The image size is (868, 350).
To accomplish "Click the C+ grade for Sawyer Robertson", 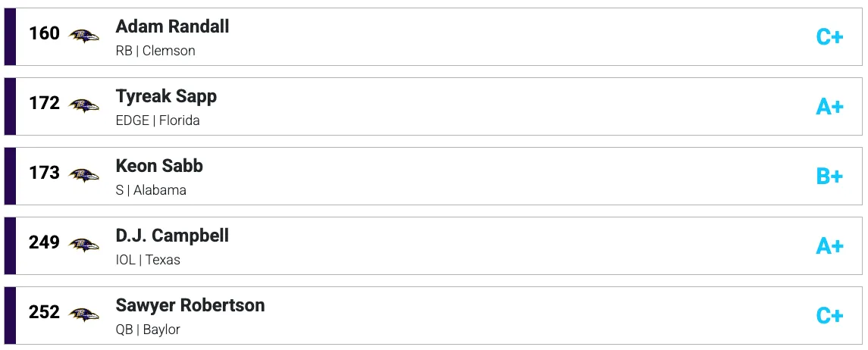I will tap(829, 316).
